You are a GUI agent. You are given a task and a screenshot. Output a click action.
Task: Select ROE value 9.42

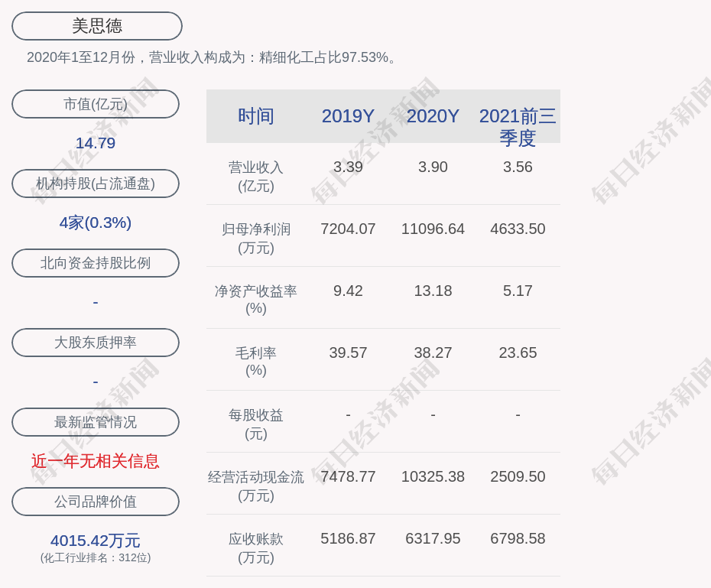349,291
